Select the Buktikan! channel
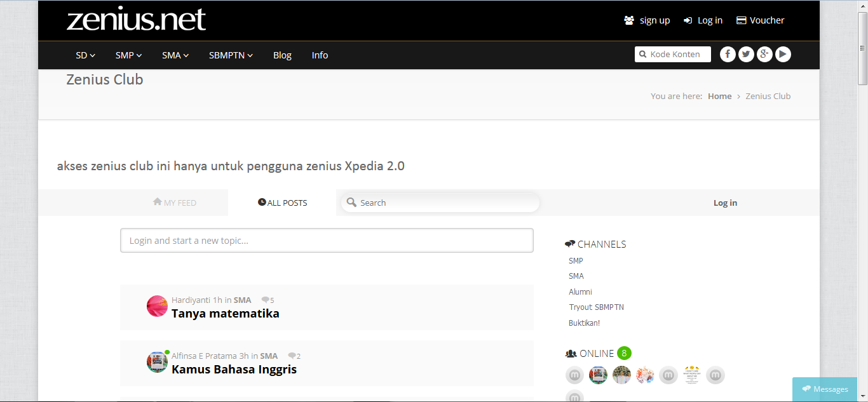Viewport: 868px width, 402px height. [x=584, y=323]
